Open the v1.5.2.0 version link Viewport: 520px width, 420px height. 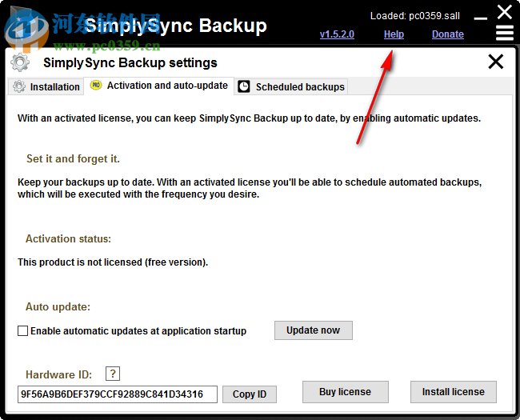[337, 34]
